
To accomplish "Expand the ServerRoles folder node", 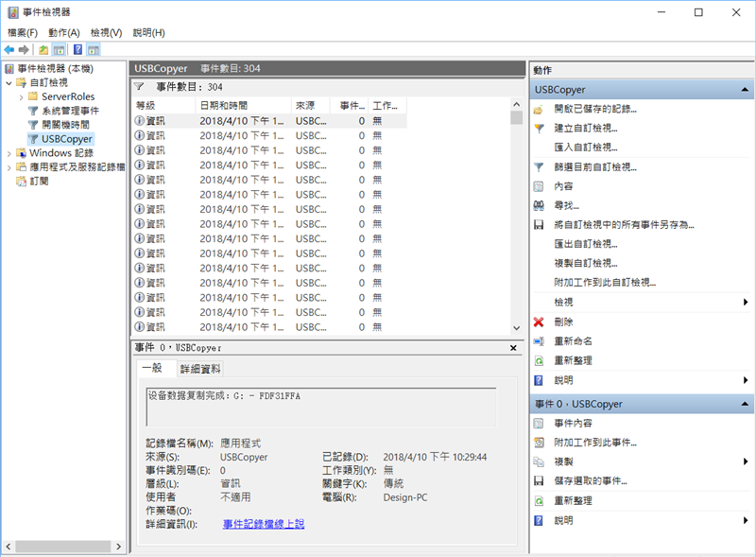I will tap(21, 96).
